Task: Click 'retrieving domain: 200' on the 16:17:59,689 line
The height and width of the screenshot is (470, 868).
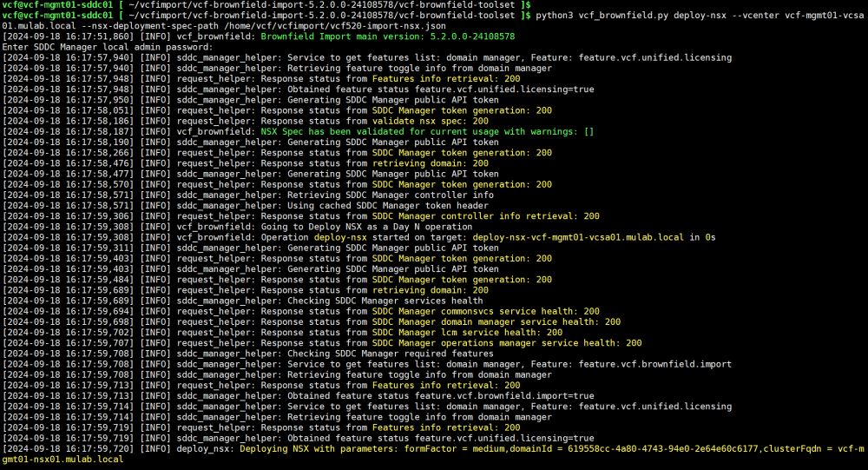Action: tap(431, 290)
